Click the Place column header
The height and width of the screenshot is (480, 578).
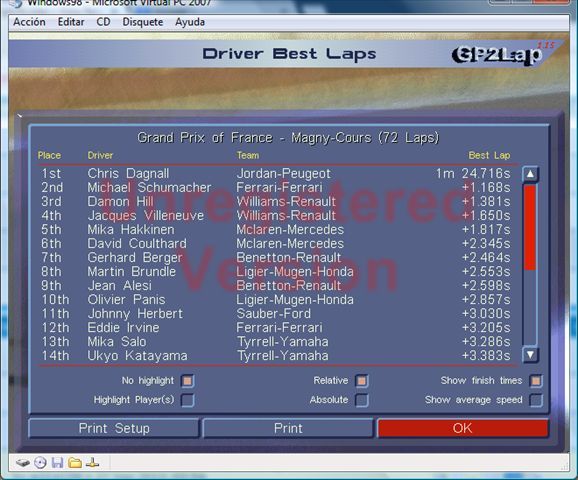point(49,156)
